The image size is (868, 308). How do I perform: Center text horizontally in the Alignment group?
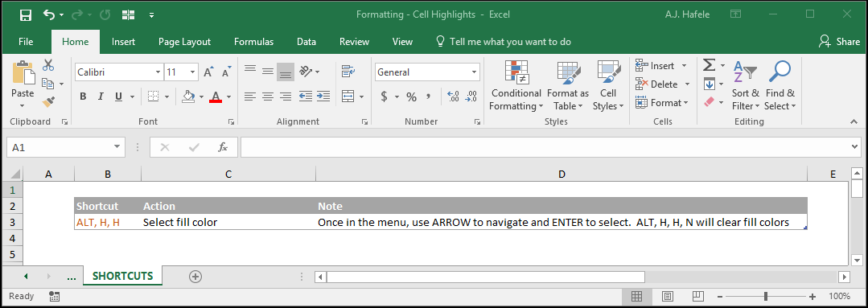(x=268, y=97)
